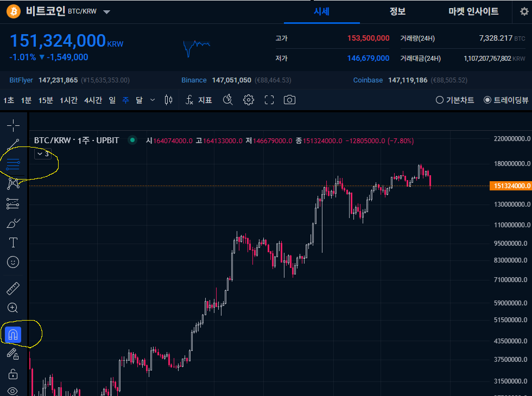Set interval to 1시간

tap(68, 100)
